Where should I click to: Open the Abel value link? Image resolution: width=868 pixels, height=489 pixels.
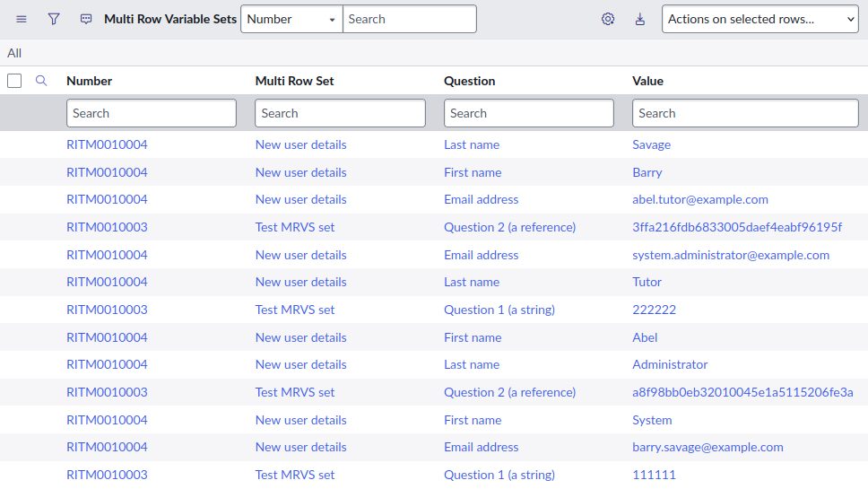tap(645, 337)
